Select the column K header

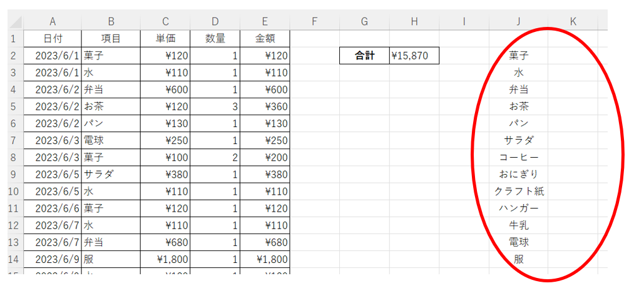pyautogui.click(x=573, y=22)
